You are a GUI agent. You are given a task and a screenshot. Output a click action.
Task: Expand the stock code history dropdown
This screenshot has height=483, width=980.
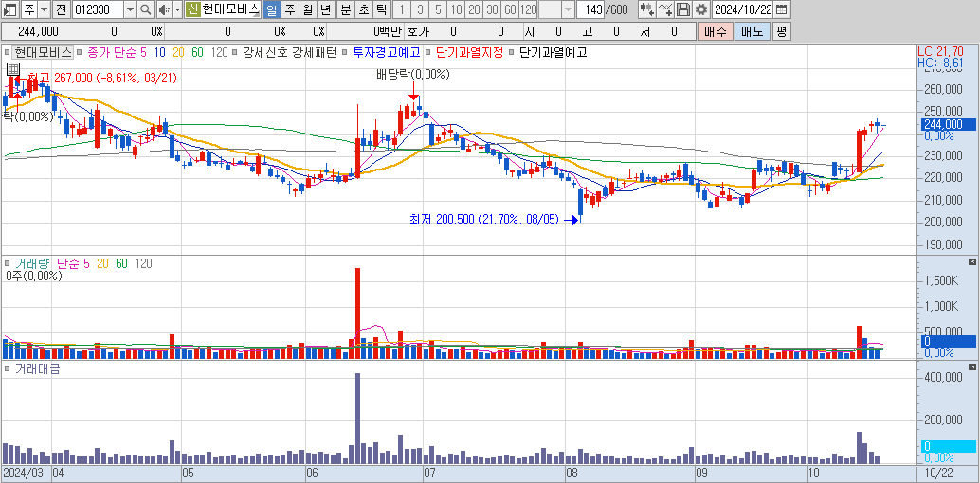coord(130,9)
